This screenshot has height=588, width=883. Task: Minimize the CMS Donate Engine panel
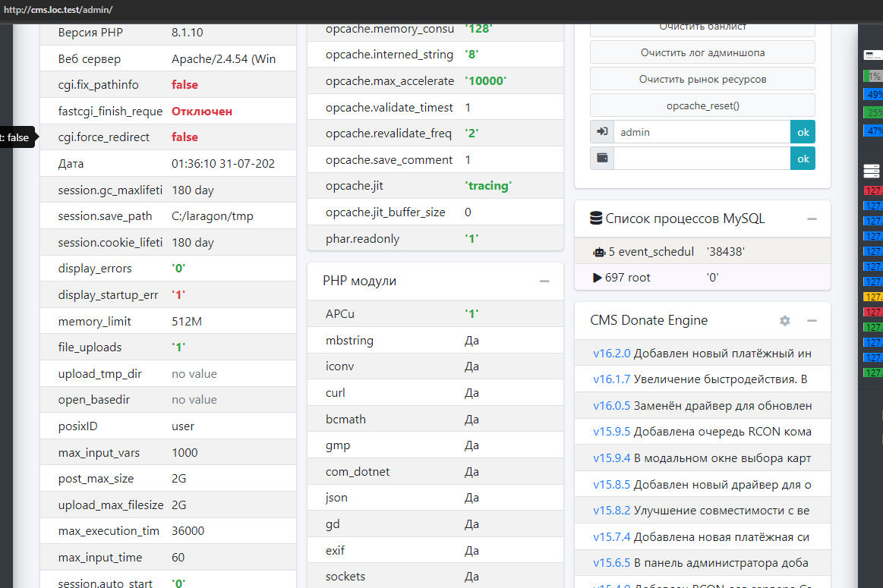point(812,321)
